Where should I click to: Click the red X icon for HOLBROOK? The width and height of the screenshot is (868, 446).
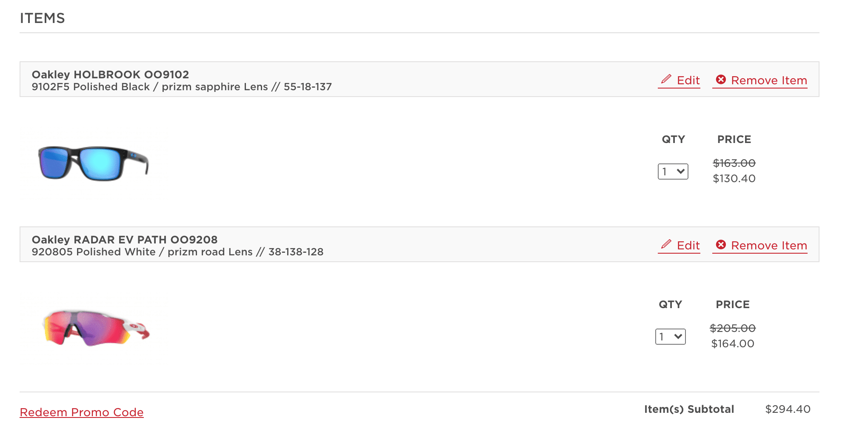[x=721, y=80]
